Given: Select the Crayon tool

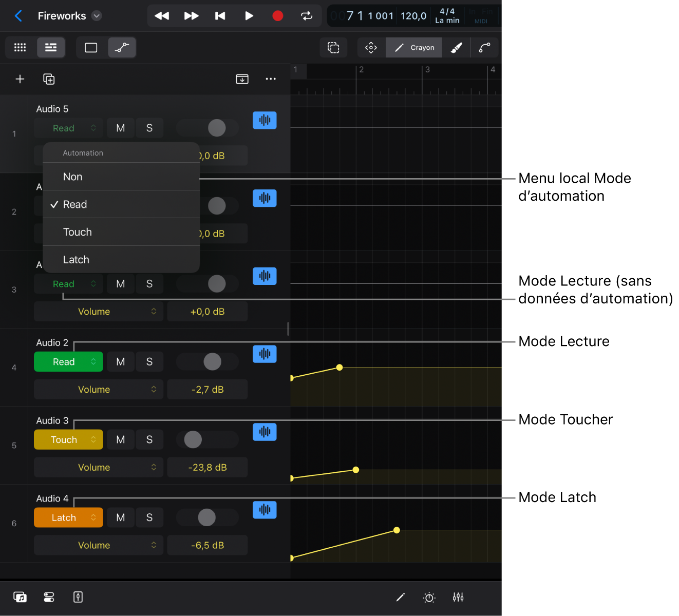Looking at the screenshot, I should point(413,47).
